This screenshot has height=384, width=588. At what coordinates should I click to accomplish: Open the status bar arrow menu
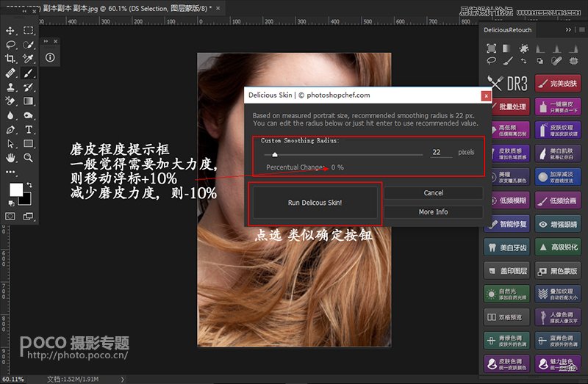(x=122, y=380)
